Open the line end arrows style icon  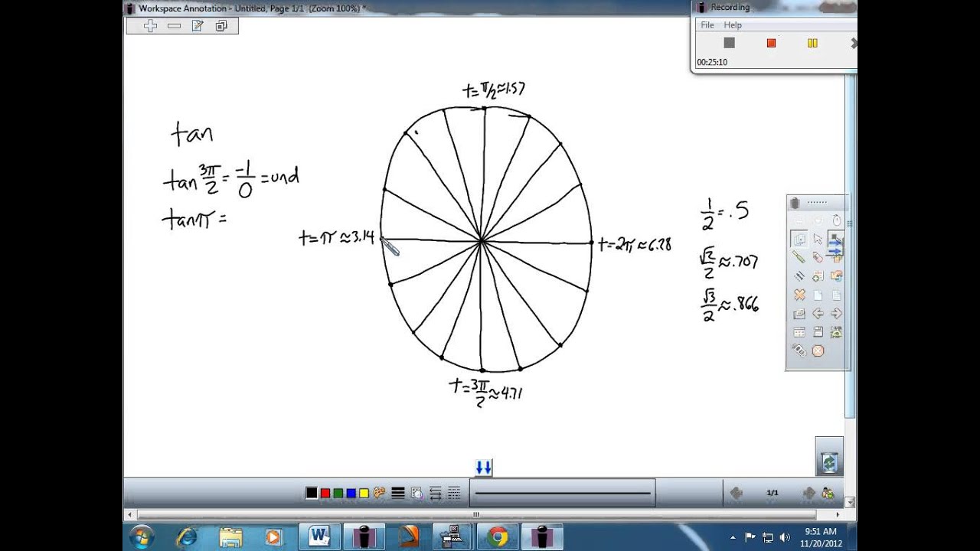point(435,494)
